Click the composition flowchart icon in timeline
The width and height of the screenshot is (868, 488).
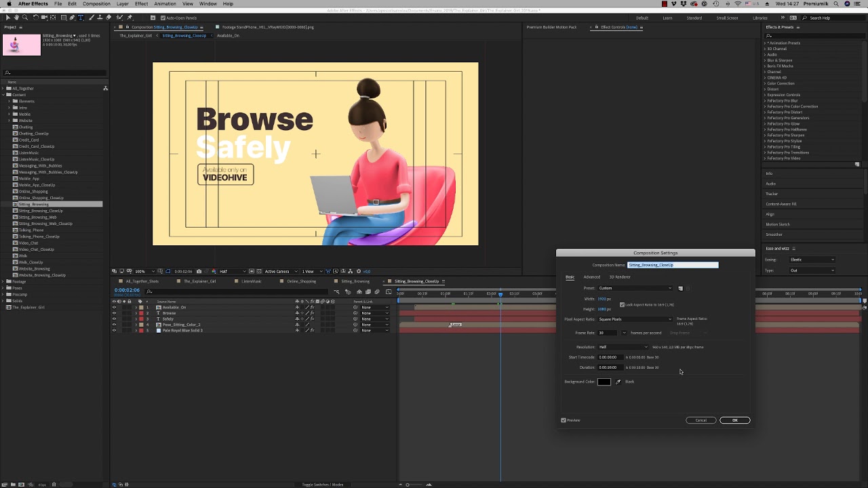tap(336, 291)
